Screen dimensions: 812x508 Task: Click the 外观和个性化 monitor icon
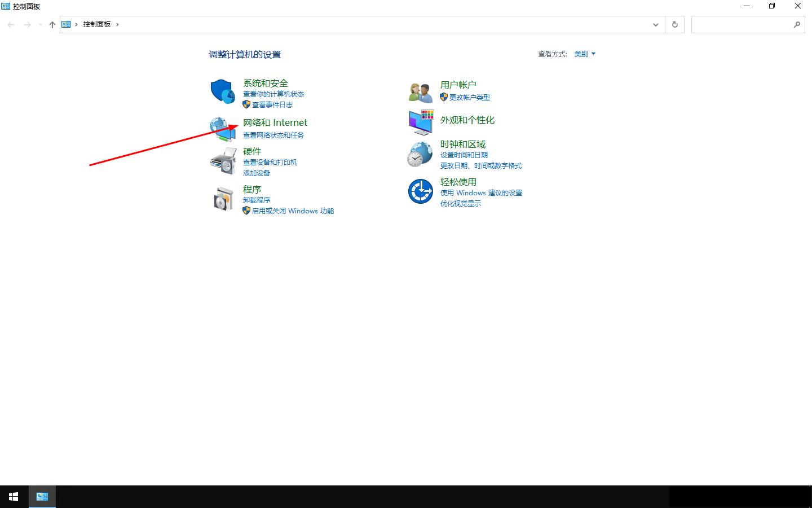point(421,122)
